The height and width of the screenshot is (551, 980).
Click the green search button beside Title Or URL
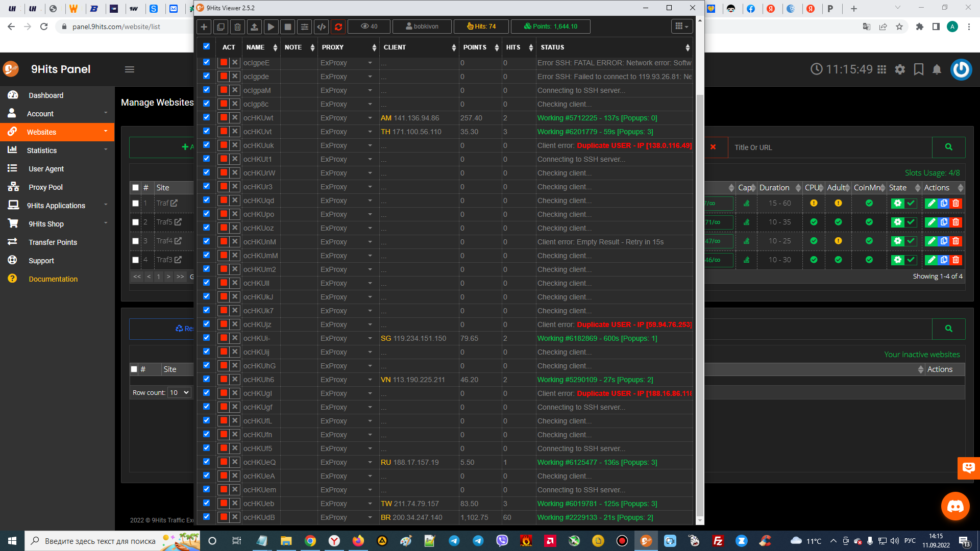(x=948, y=147)
